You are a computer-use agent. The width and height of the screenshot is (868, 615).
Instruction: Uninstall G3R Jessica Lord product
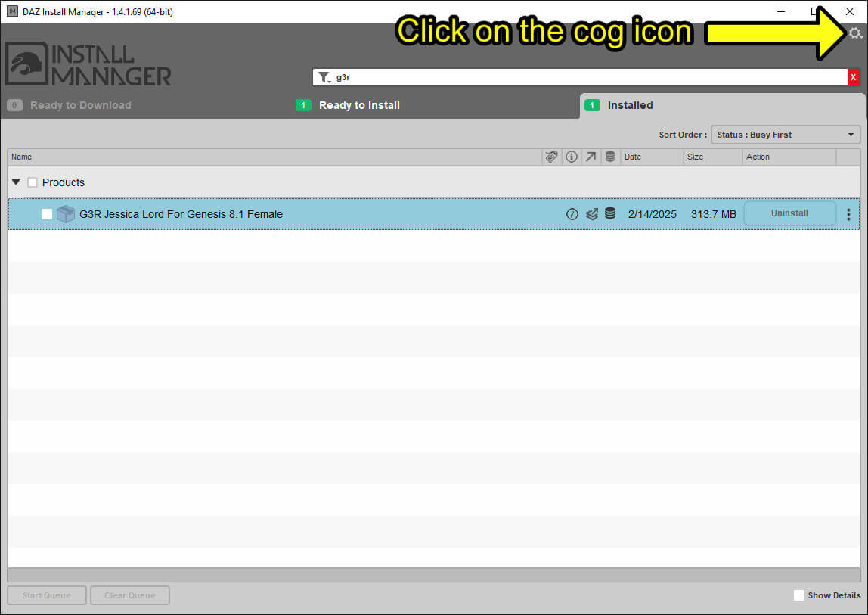pyautogui.click(x=789, y=213)
